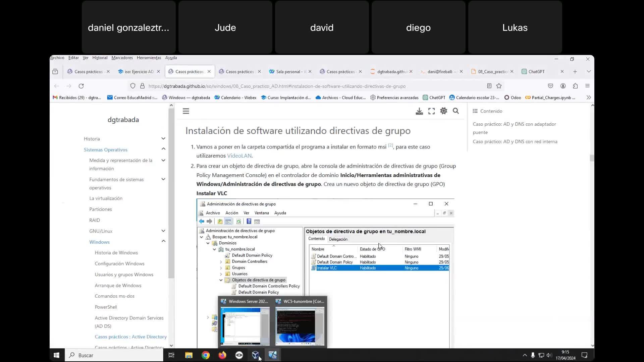Reload the current page

[x=81, y=86]
